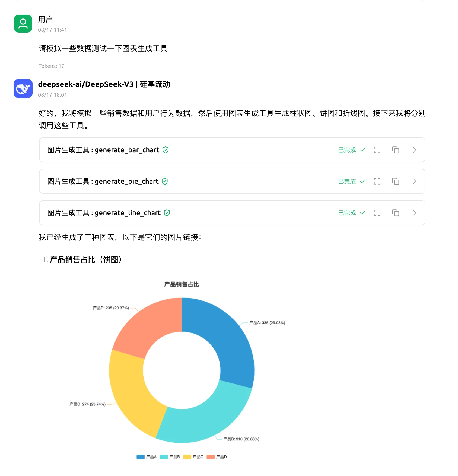The width and height of the screenshot is (458, 476).
Task: Expand the generate_line_chart tool call
Action: click(x=414, y=213)
